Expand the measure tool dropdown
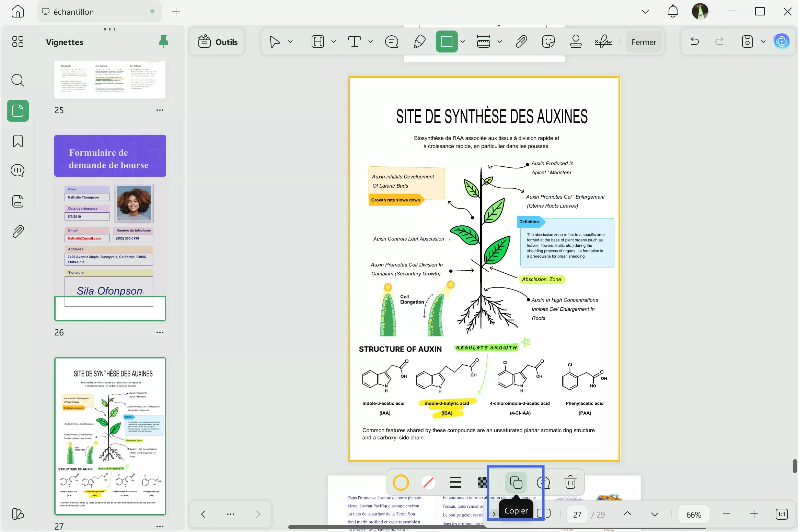Image resolution: width=798 pixels, height=532 pixels. [500, 41]
